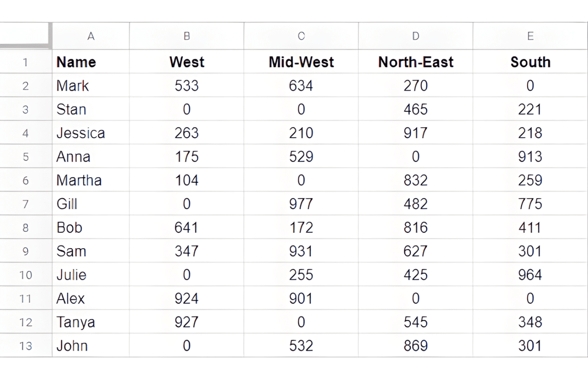The image size is (588, 378).
Task: Select column header A
Action: tap(91, 36)
